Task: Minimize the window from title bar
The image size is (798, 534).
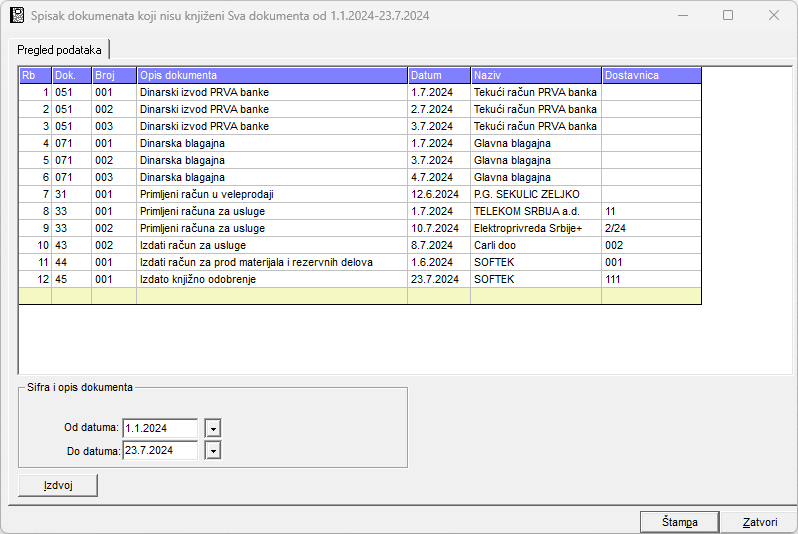Action: coord(683,16)
